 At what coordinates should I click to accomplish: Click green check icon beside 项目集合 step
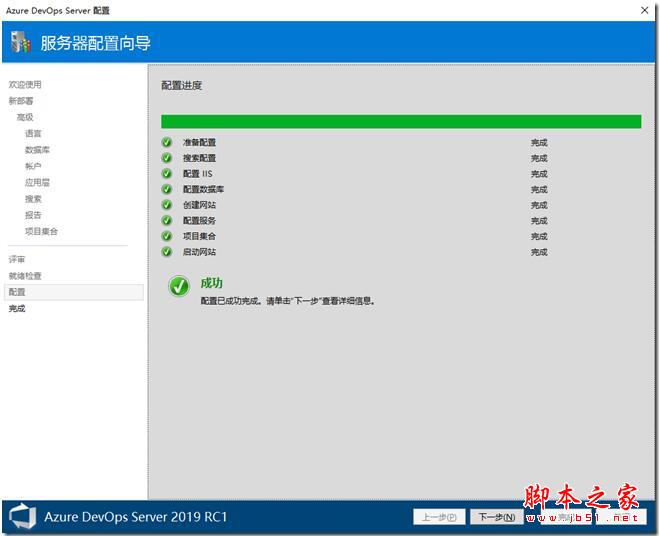pos(167,236)
